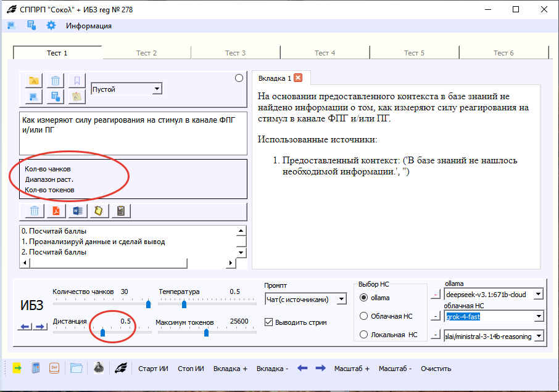Screen dimensions: 559x392
Task: Click the trash icon beside the bookmark
Action: click(56, 81)
